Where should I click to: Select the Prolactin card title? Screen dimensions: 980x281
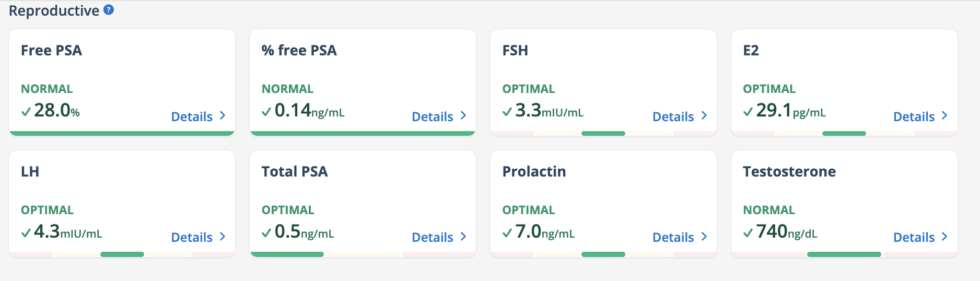click(x=534, y=171)
